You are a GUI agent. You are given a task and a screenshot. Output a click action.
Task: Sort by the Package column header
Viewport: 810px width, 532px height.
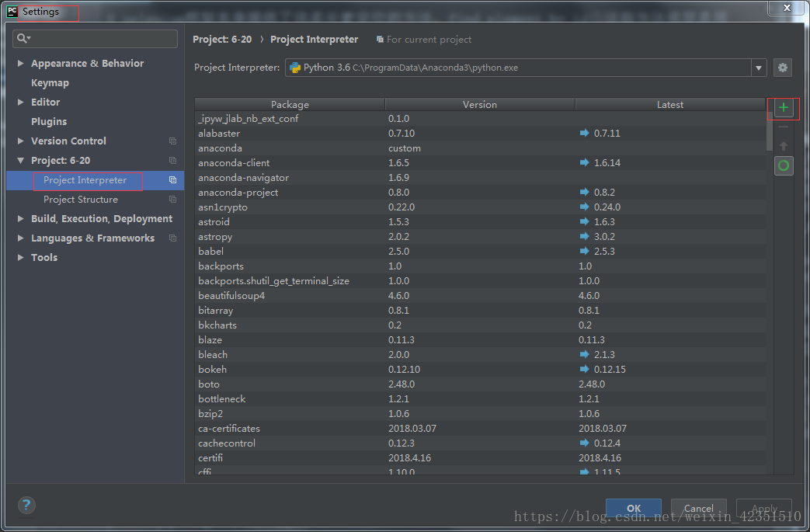(290, 104)
